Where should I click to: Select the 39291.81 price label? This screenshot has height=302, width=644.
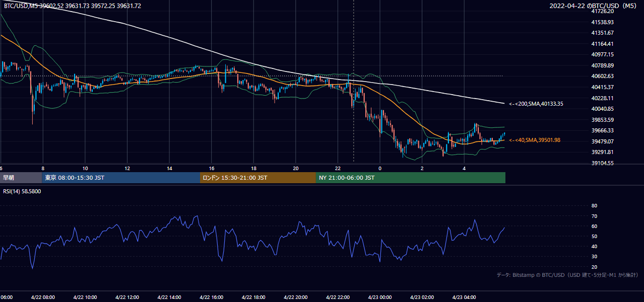602,152
